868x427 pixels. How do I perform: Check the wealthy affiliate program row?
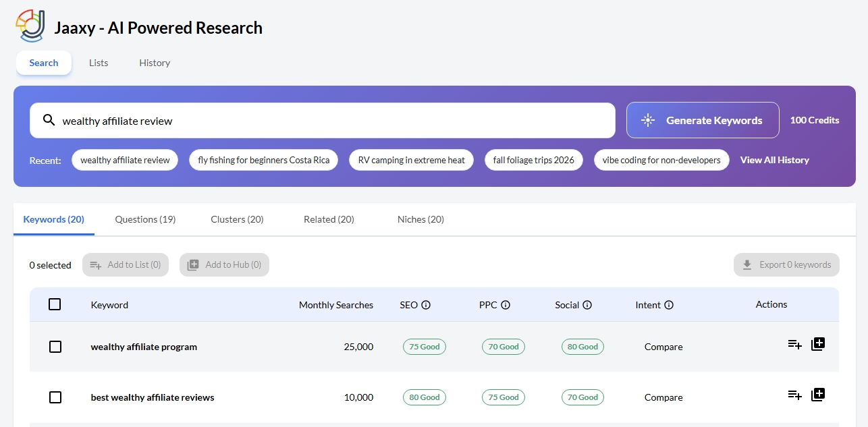(x=55, y=347)
